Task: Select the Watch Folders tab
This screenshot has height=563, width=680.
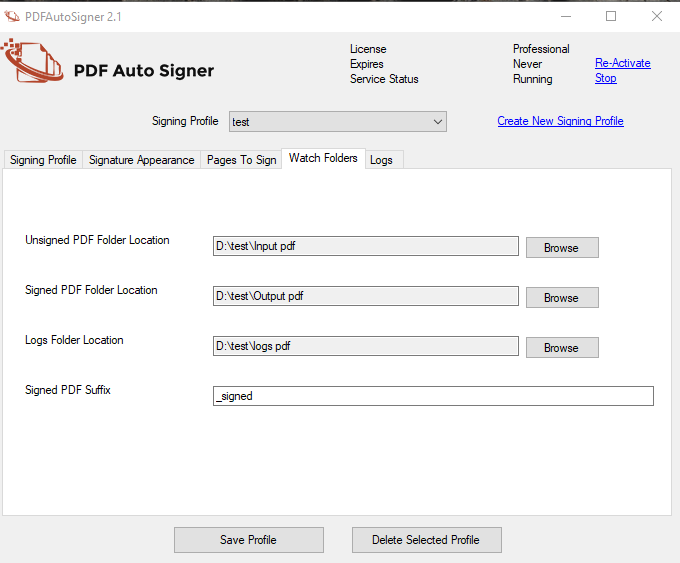Action: [323, 158]
